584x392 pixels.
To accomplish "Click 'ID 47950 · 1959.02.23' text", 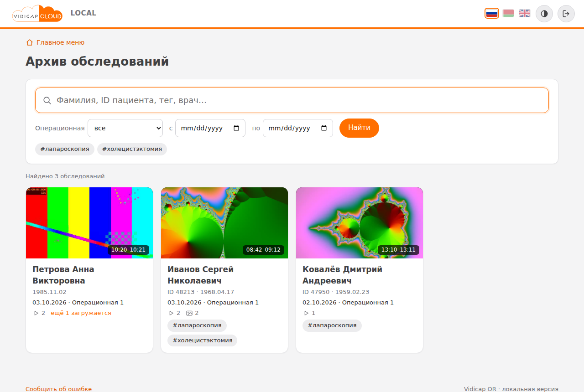I will (336, 292).
